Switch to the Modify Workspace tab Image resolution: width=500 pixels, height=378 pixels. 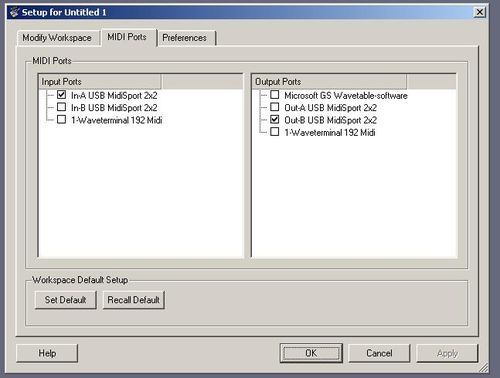(x=57, y=38)
